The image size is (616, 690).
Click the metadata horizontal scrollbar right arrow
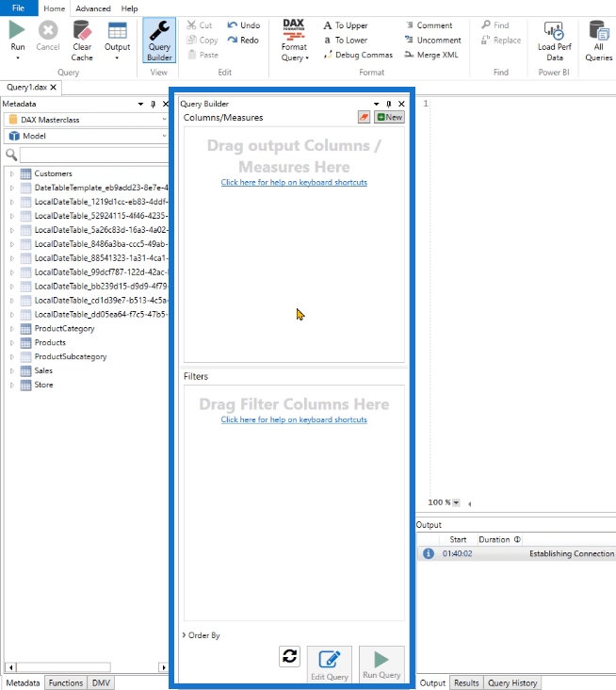tap(164, 667)
